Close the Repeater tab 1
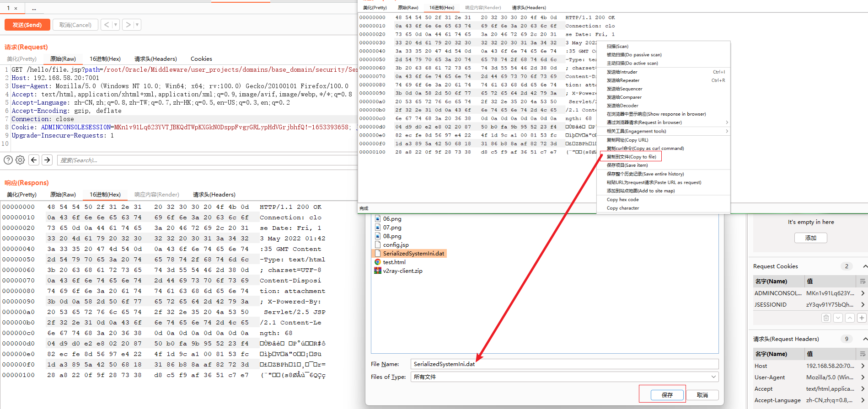This screenshot has width=868, height=409. click(x=16, y=8)
